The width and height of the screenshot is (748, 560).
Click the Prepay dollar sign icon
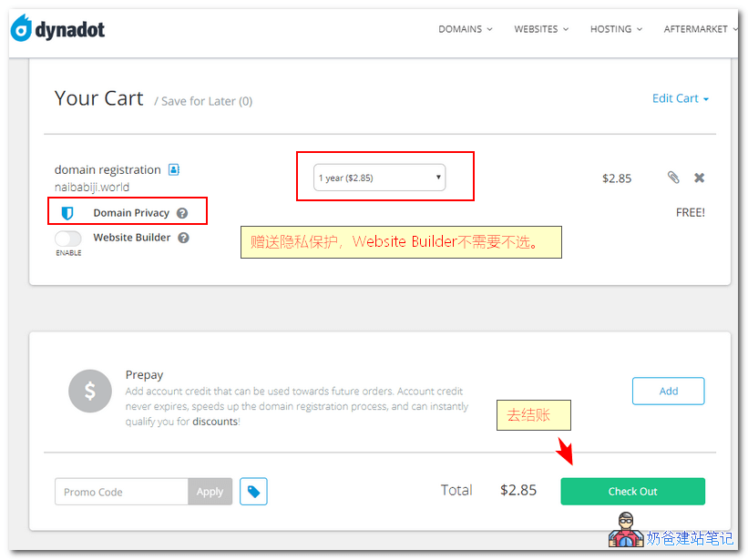point(90,392)
